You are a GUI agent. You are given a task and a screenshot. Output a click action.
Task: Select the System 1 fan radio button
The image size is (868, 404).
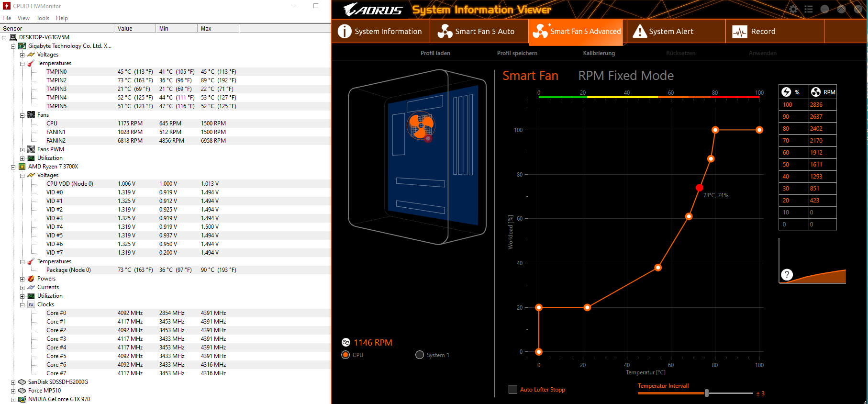tap(420, 355)
